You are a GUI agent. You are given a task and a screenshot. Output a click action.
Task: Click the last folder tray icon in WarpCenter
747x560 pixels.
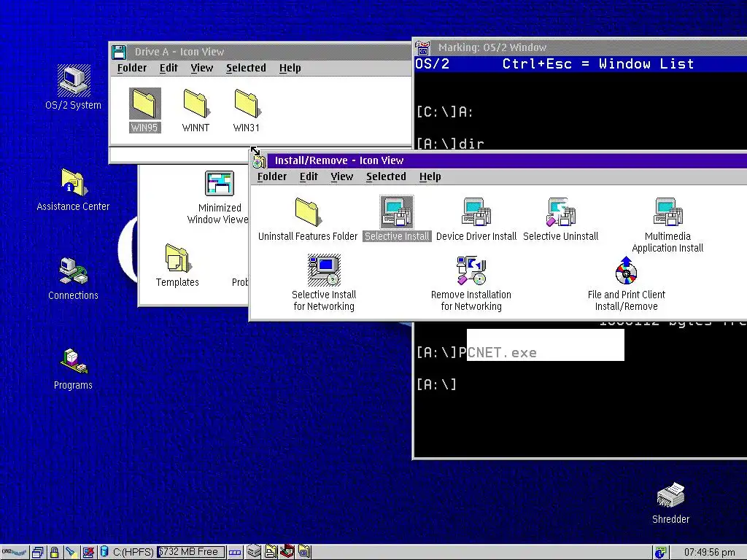tap(304, 552)
